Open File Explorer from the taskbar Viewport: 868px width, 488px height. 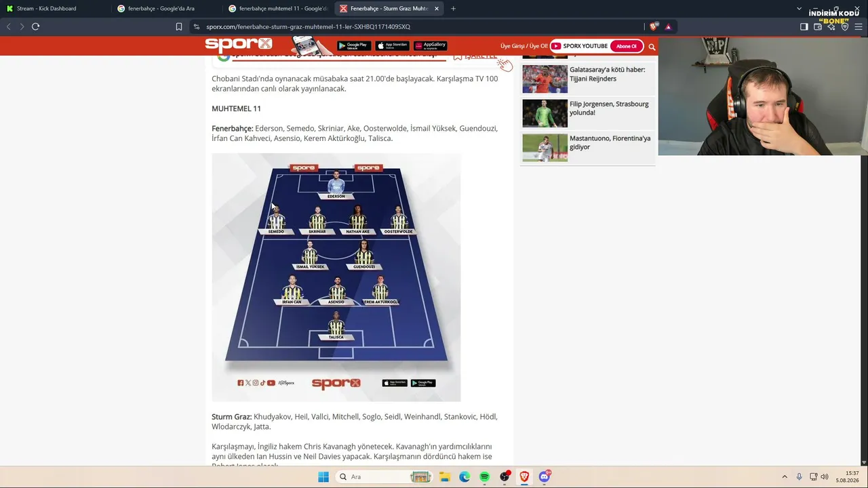(x=445, y=476)
